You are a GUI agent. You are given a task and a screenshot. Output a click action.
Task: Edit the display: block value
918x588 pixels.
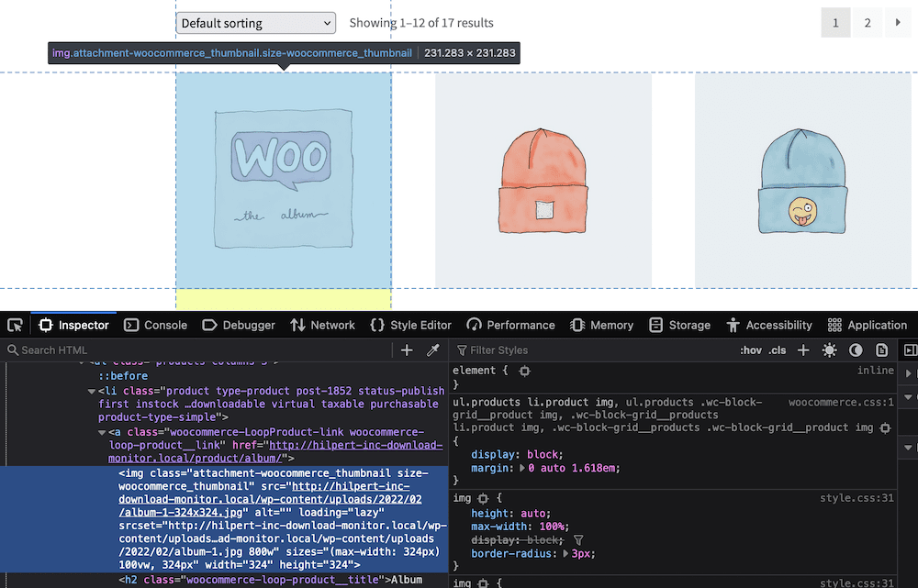tap(543, 455)
